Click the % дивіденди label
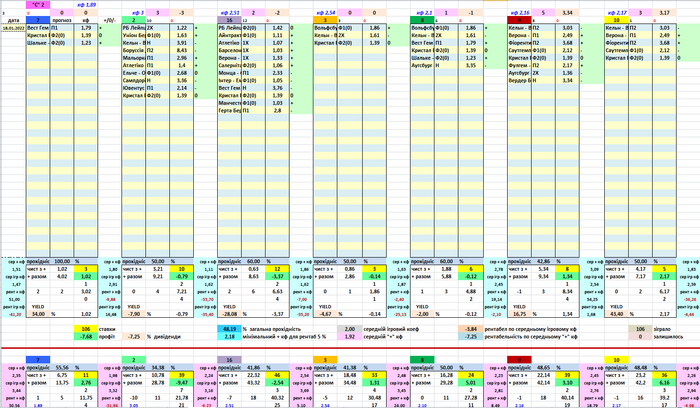Image resolution: width=700 pixels, height=408 pixels. [164, 337]
